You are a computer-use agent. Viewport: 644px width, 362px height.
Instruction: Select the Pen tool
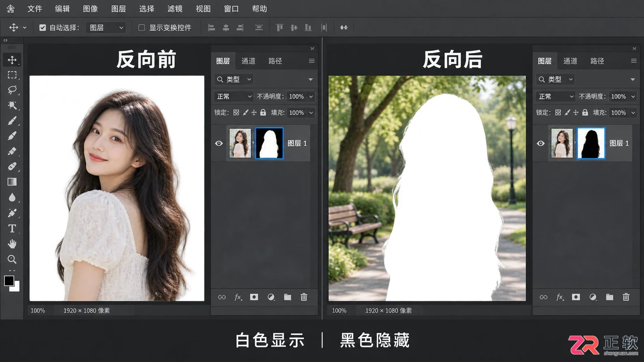(12, 213)
